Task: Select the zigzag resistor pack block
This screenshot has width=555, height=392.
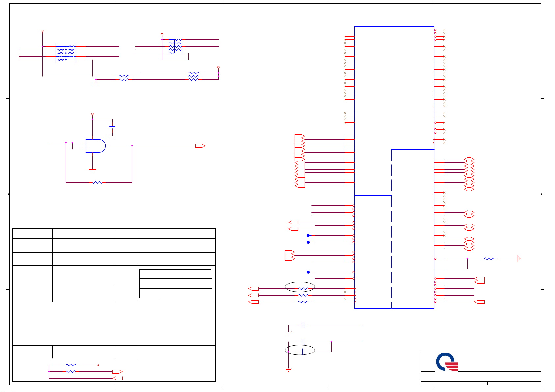Action: [x=175, y=46]
